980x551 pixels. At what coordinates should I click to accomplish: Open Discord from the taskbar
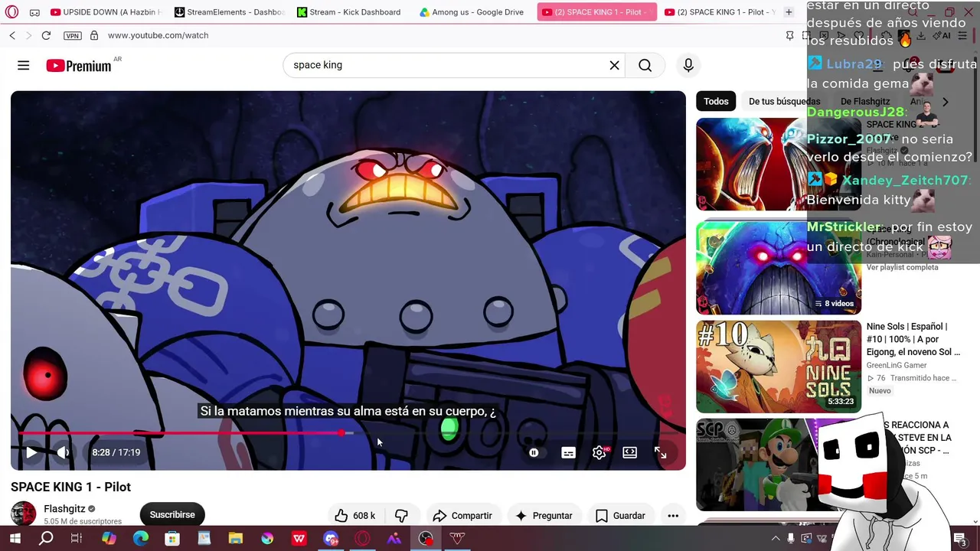point(331,539)
